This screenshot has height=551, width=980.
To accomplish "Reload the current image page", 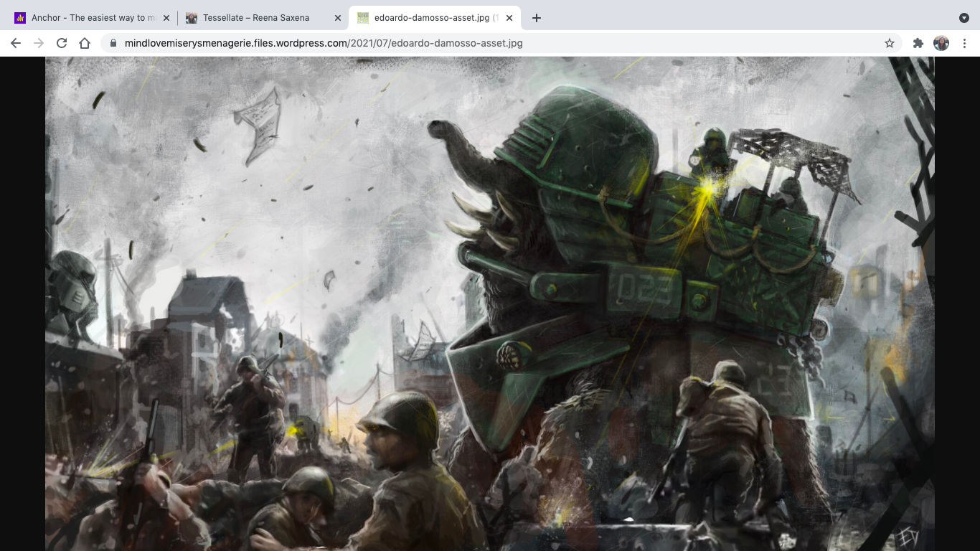I will pyautogui.click(x=62, y=43).
